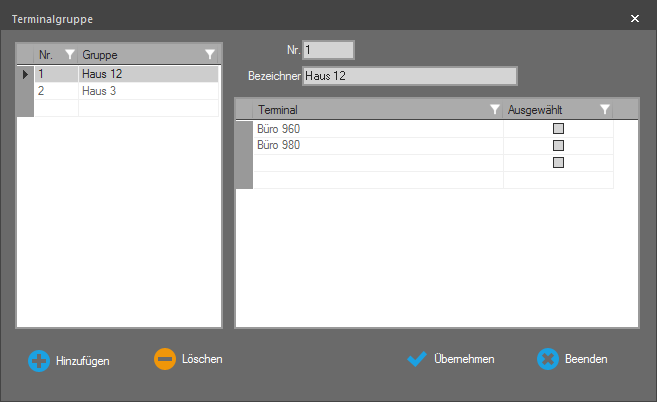Click the row selector arrow beside Haus 12
The image size is (657, 402).
click(x=25, y=74)
